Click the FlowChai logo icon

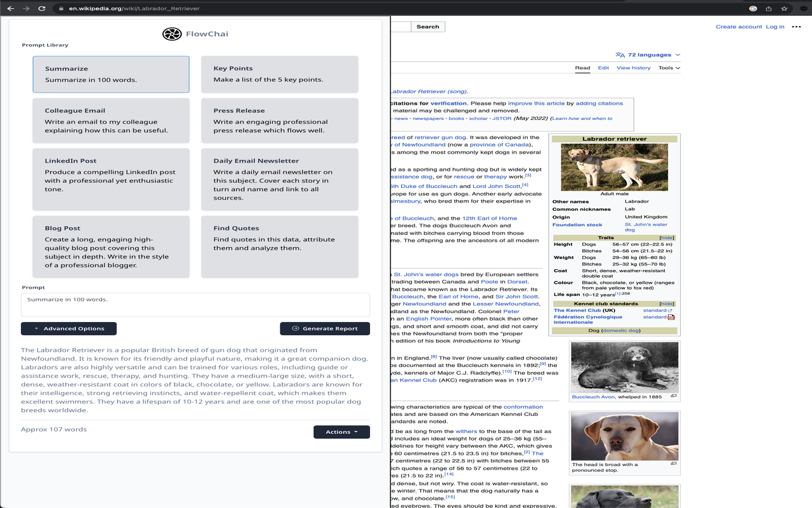[x=171, y=34]
